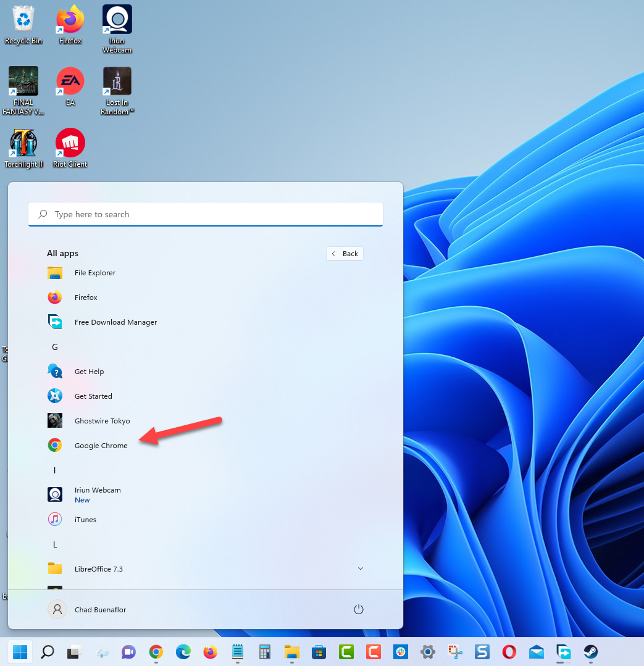Click the New label under Iriun Webcam

point(82,500)
